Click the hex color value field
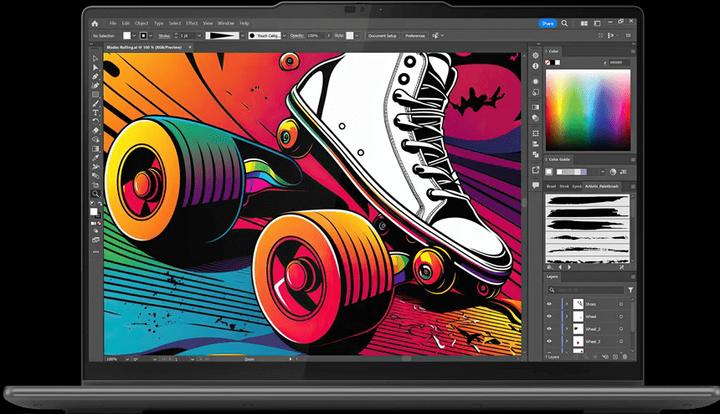The width and height of the screenshot is (720, 414). (619, 62)
